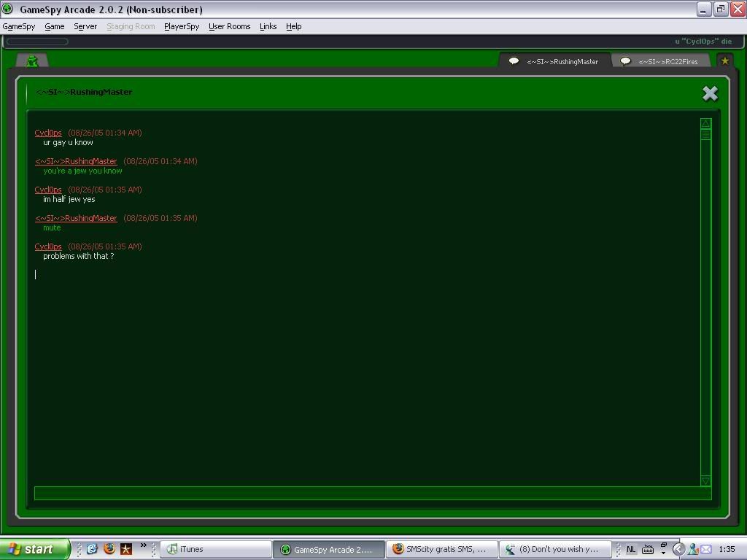
Task: Click the keyboard icon in the language bar
Action: pyautogui.click(x=648, y=550)
